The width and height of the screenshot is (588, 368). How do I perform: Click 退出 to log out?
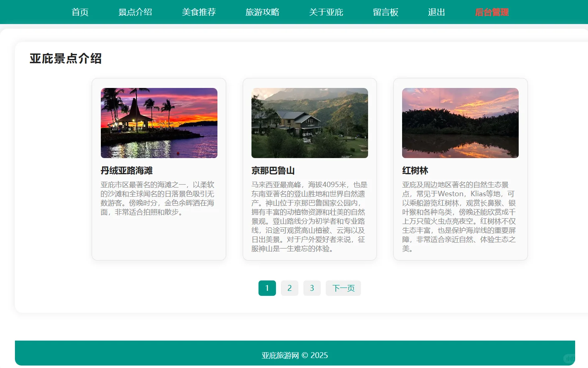tap(437, 12)
